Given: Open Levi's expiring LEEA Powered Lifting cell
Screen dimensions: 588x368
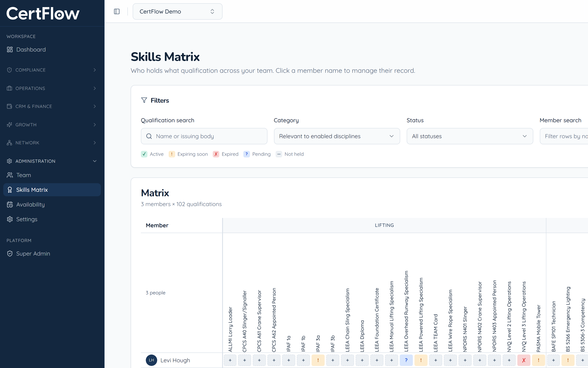Looking at the screenshot, I should (421, 360).
